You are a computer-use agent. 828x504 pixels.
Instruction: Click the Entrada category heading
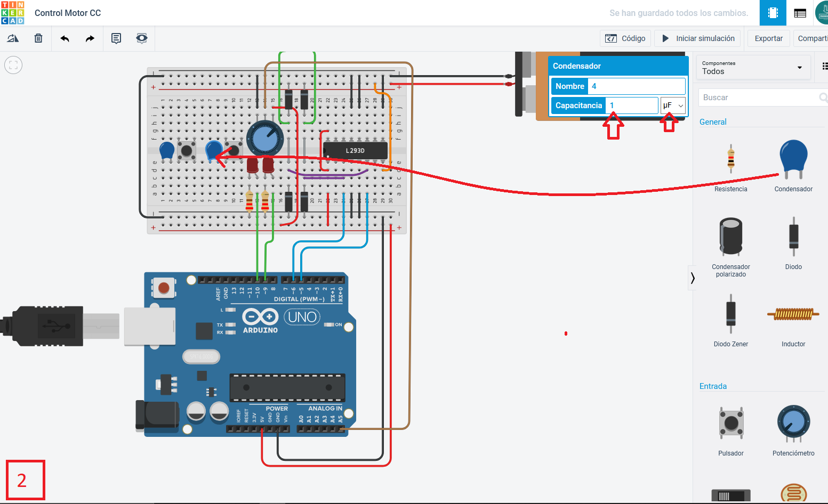pos(713,386)
